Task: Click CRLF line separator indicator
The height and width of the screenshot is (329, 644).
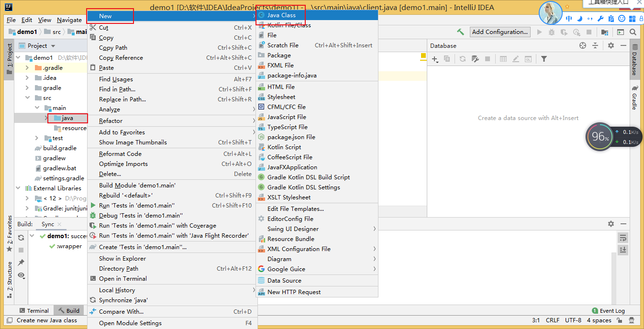Action: tap(553, 320)
